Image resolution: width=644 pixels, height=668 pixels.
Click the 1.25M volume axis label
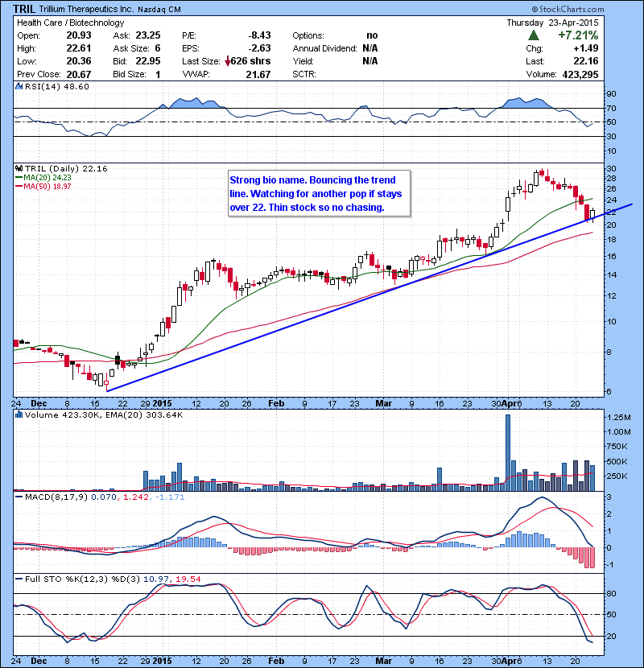[618, 418]
